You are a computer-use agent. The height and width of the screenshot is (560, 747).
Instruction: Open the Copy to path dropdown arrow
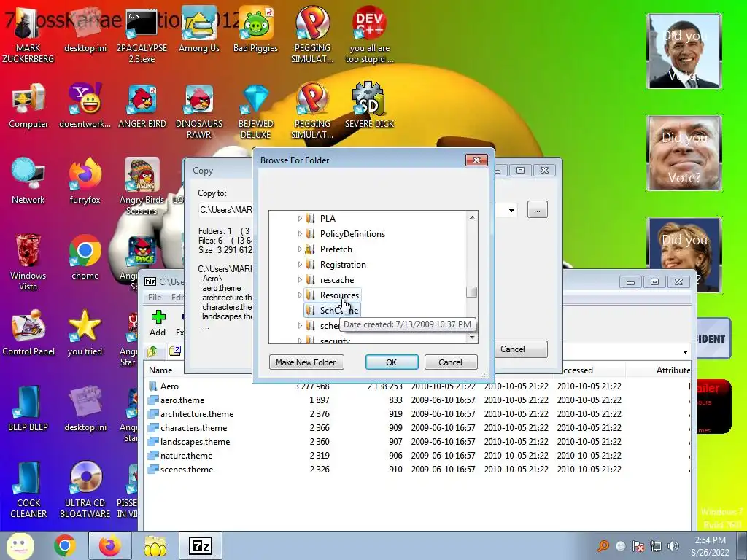[x=511, y=210]
